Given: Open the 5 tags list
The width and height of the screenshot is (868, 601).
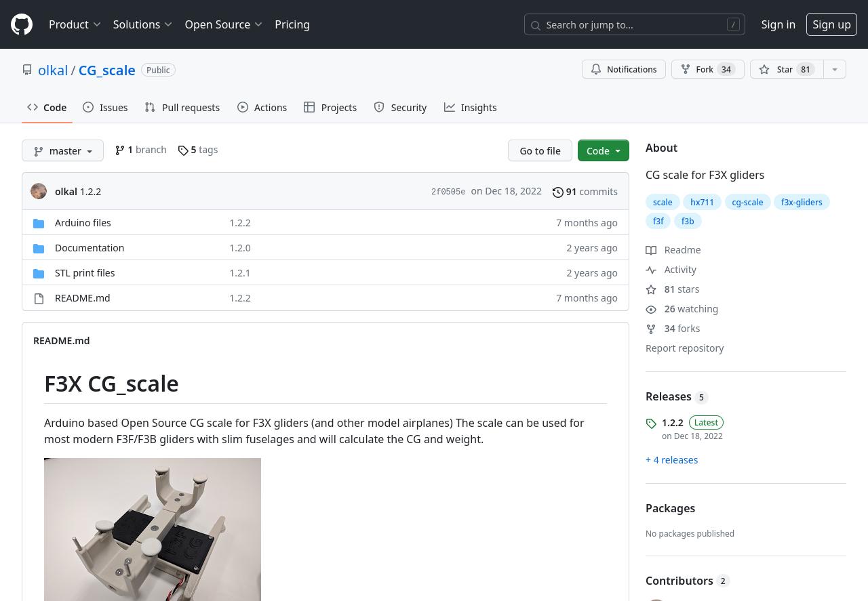Looking at the screenshot, I should (198, 150).
